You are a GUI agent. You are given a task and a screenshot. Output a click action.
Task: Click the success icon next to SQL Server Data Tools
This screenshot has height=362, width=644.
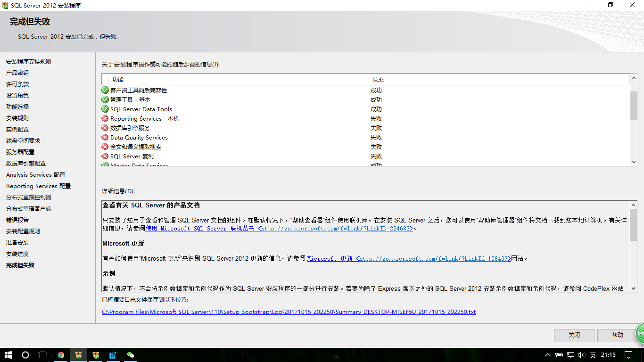point(105,109)
